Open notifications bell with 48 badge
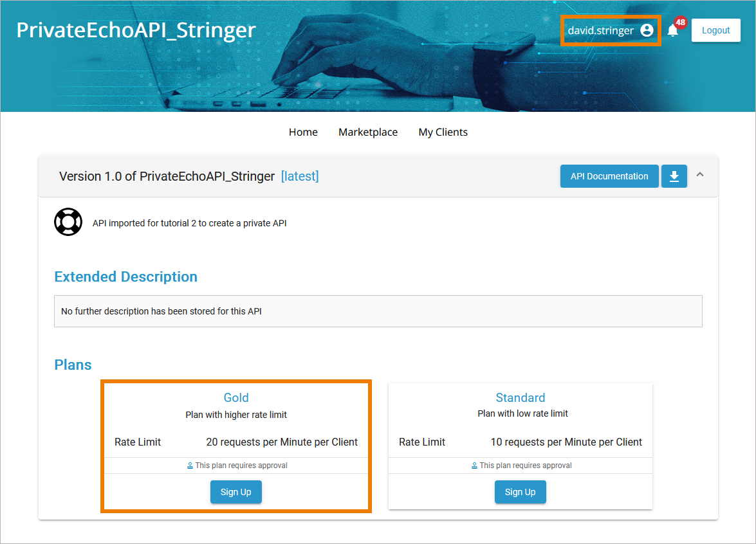 coord(673,30)
